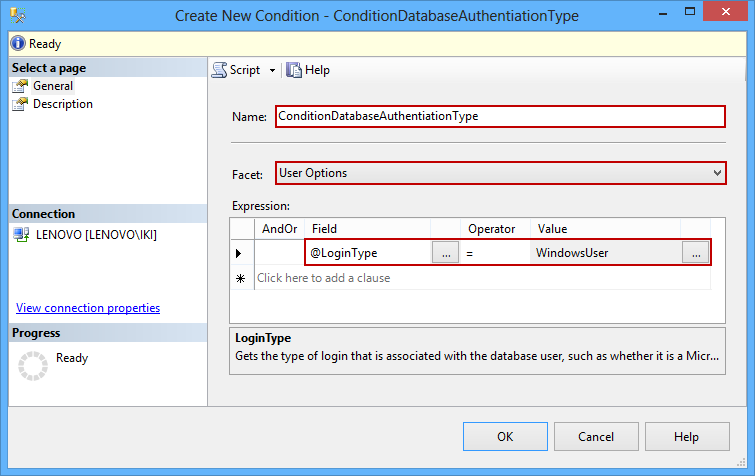This screenshot has height=476, width=755.
Task: Open the Script dropdown arrow
Action: click(272, 71)
